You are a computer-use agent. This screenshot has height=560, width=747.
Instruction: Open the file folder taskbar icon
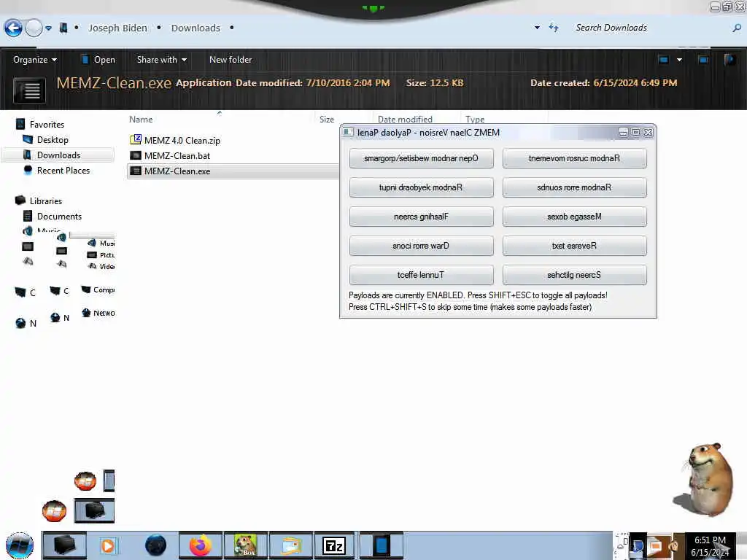(x=291, y=545)
